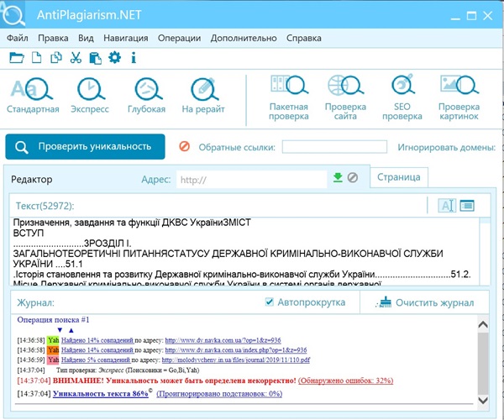Switch to the Страница tab
The width and height of the screenshot is (504, 420).
(x=399, y=177)
